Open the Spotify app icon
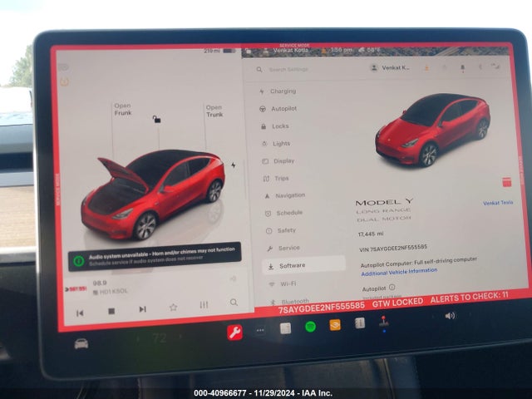The height and width of the screenshot is (399, 532). [310, 327]
